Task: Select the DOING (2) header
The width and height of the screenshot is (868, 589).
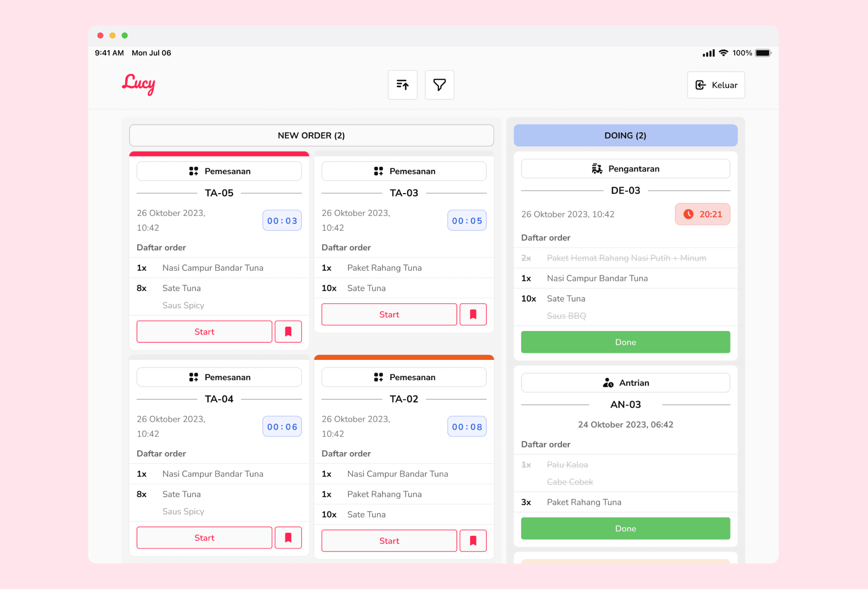Action: click(x=626, y=135)
